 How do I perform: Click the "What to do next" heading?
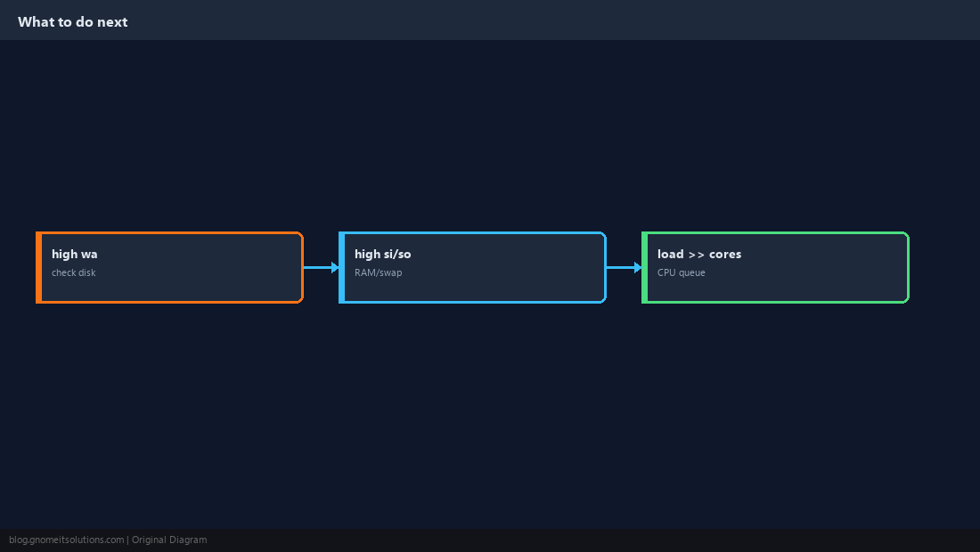[x=72, y=22]
